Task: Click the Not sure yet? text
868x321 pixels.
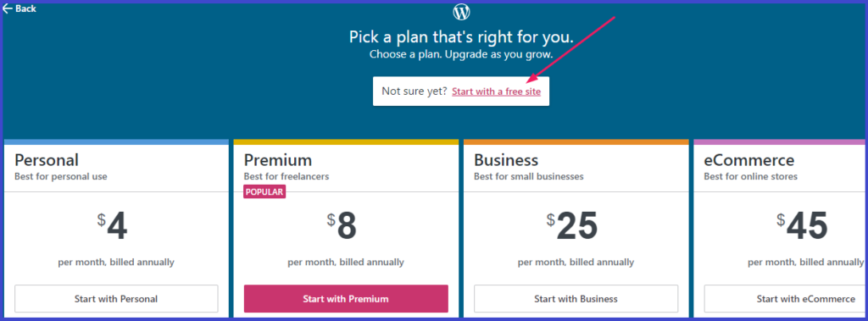Action: [x=415, y=91]
